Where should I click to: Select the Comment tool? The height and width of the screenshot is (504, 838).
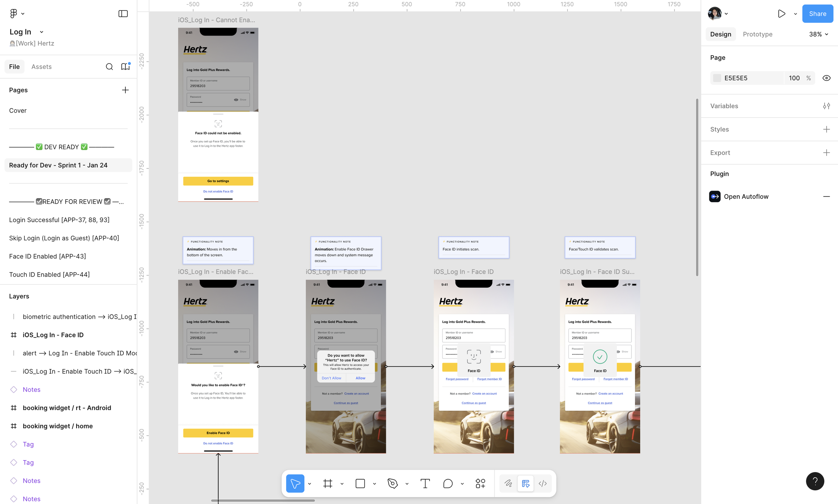(448, 483)
